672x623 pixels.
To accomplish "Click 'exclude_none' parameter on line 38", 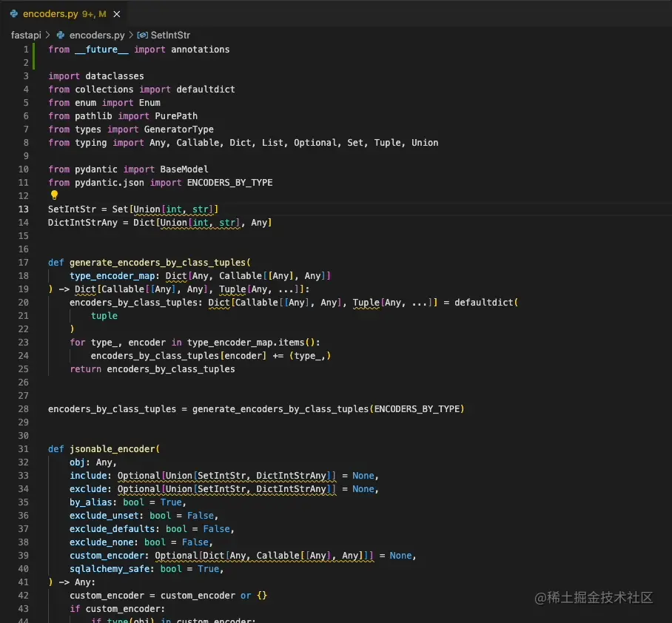I will pos(101,542).
